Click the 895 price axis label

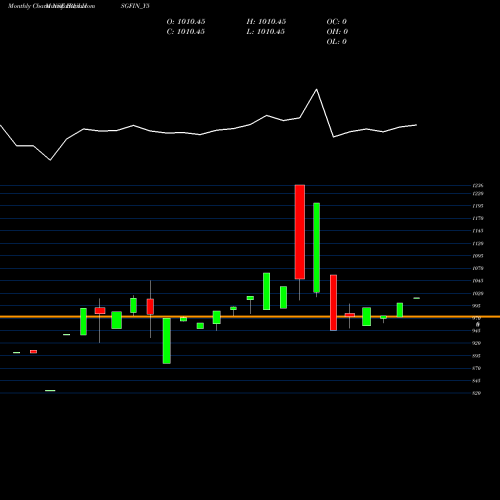477,356
